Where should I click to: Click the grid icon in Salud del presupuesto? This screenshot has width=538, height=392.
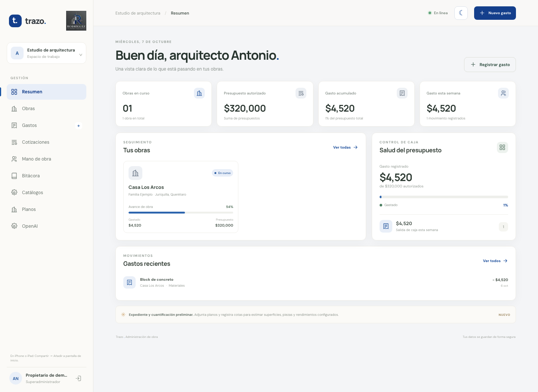(x=503, y=147)
